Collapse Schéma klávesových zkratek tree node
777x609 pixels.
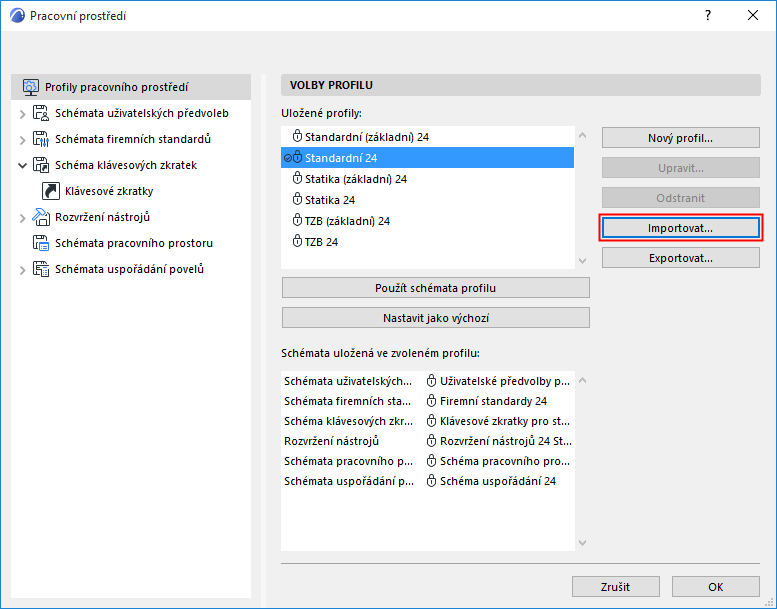coord(22,166)
